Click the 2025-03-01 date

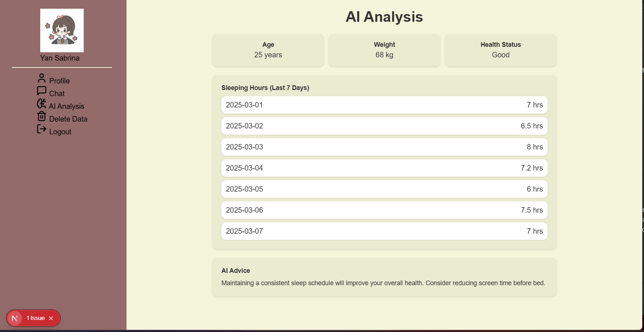[244, 105]
